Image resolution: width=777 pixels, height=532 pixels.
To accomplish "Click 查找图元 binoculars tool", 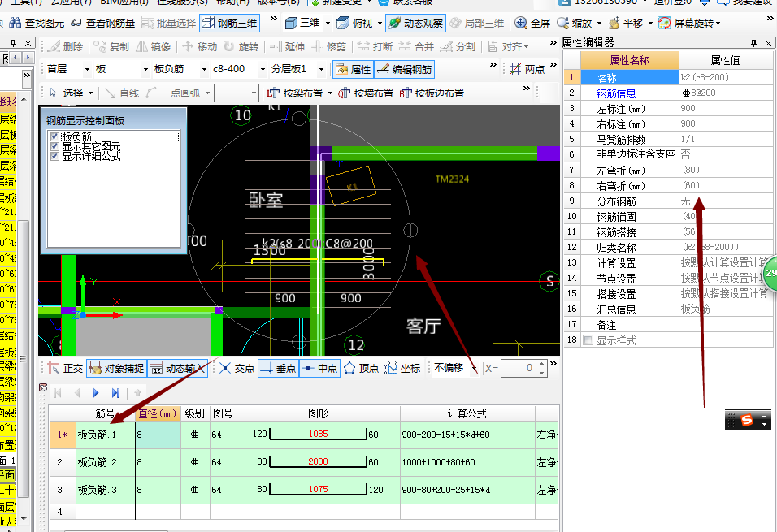I will pos(37,23).
